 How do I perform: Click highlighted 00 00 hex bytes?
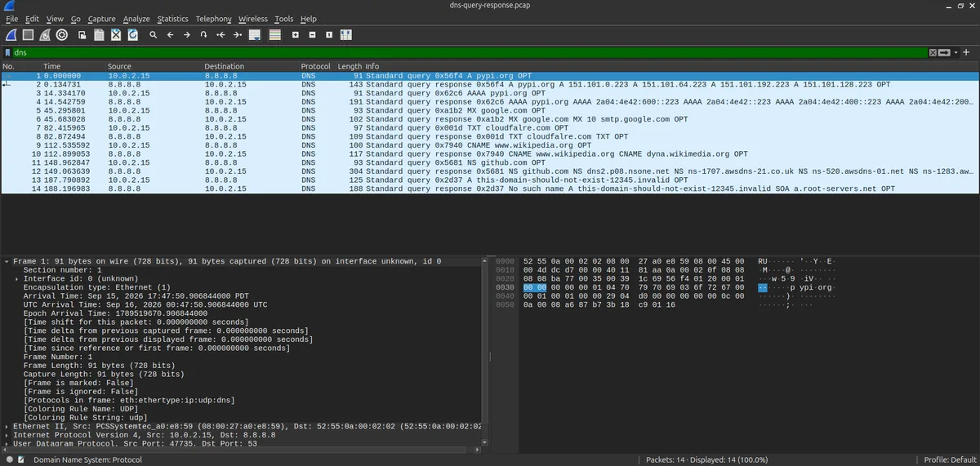tap(535, 287)
